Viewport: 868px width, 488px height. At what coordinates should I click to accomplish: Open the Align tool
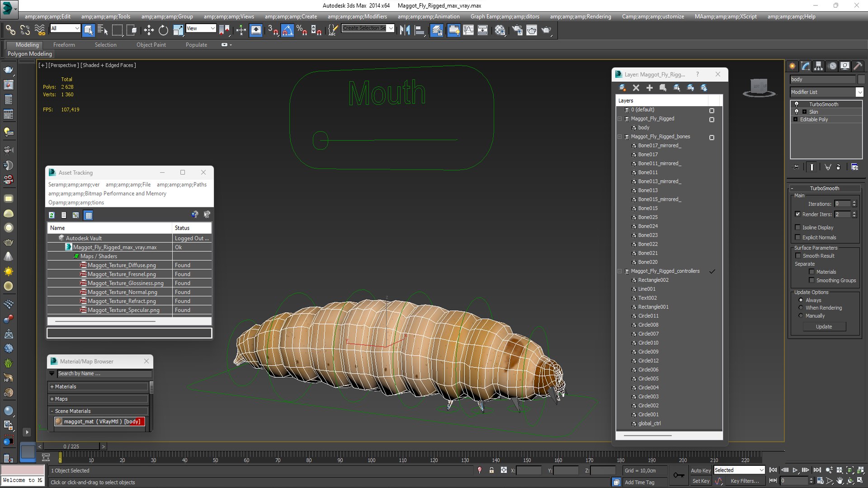420,30
